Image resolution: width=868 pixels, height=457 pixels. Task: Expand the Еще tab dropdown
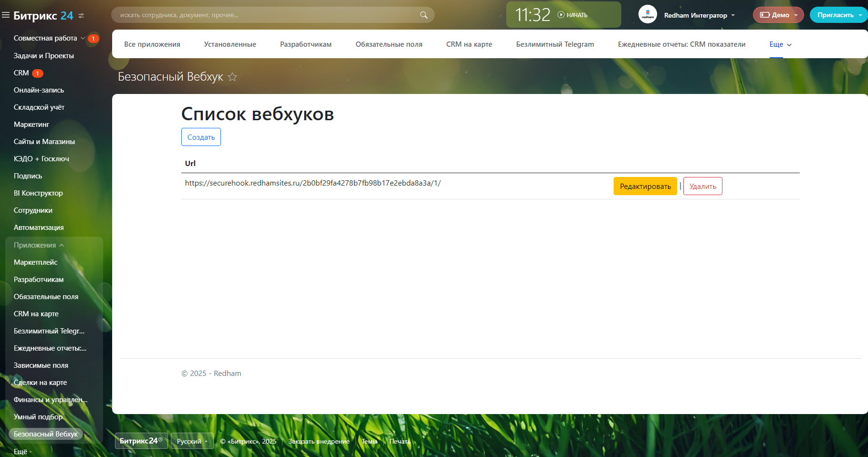781,44
